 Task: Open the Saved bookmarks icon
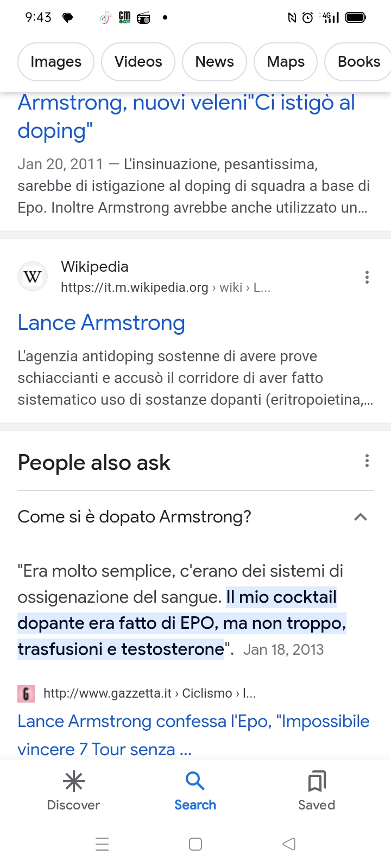pos(317,782)
